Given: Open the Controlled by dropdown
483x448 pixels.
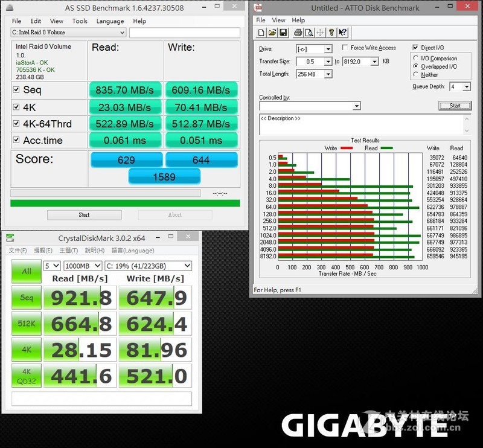Looking at the screenshot, I should 356,106.
